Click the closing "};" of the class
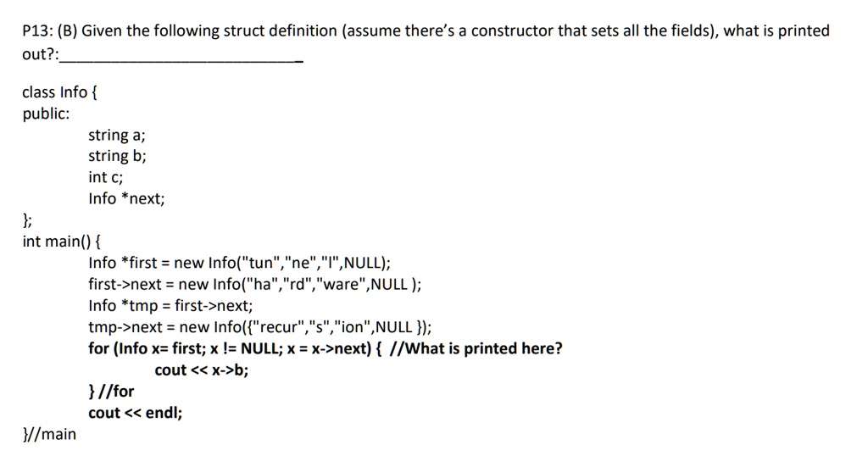Viewport: 868px width, 456px height. click(27, 220)
